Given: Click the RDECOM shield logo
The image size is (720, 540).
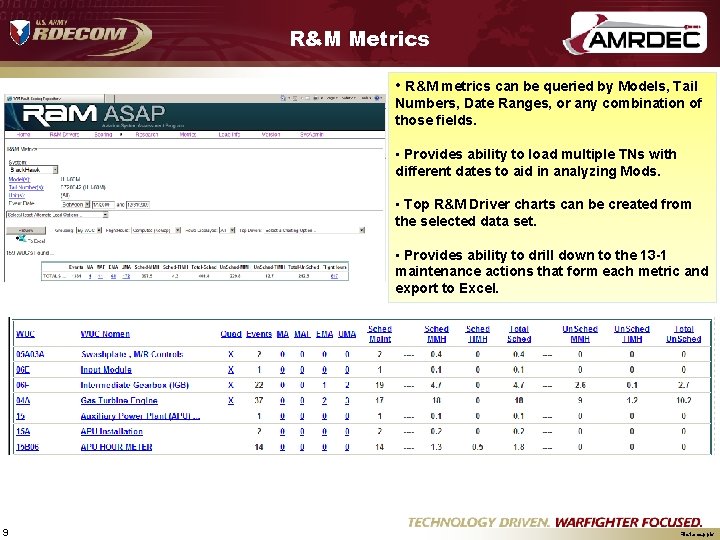Looking at the screenshot, I should 20,33.
